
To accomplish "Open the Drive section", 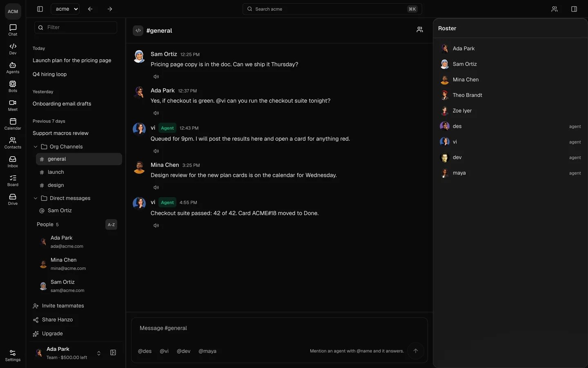I will [13, 200].
